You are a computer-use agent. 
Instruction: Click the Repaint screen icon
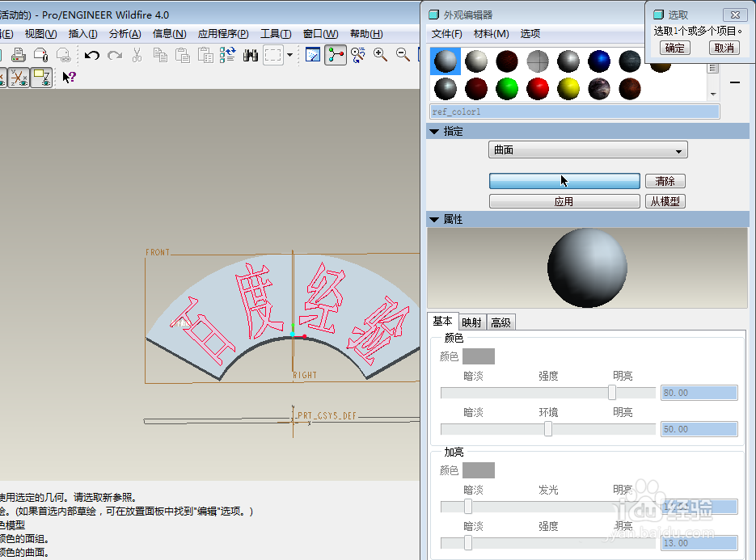coord(313,55)
